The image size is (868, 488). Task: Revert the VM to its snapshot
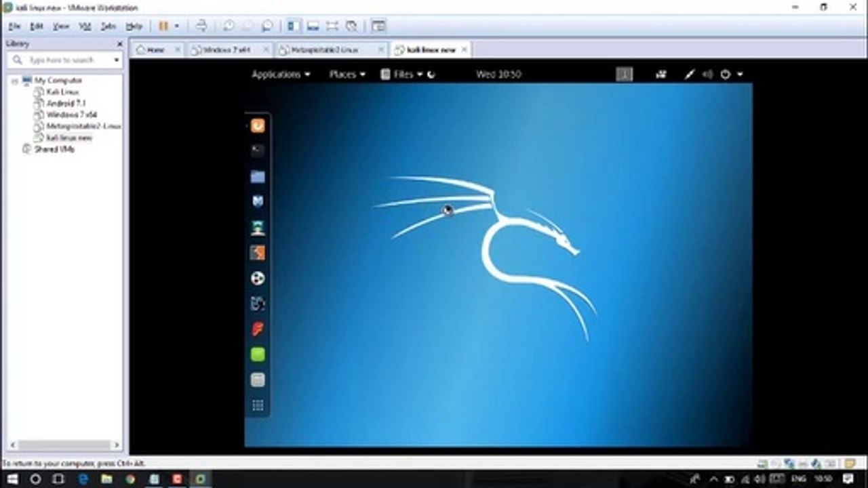pyautogui.click(x=248, y=26)
